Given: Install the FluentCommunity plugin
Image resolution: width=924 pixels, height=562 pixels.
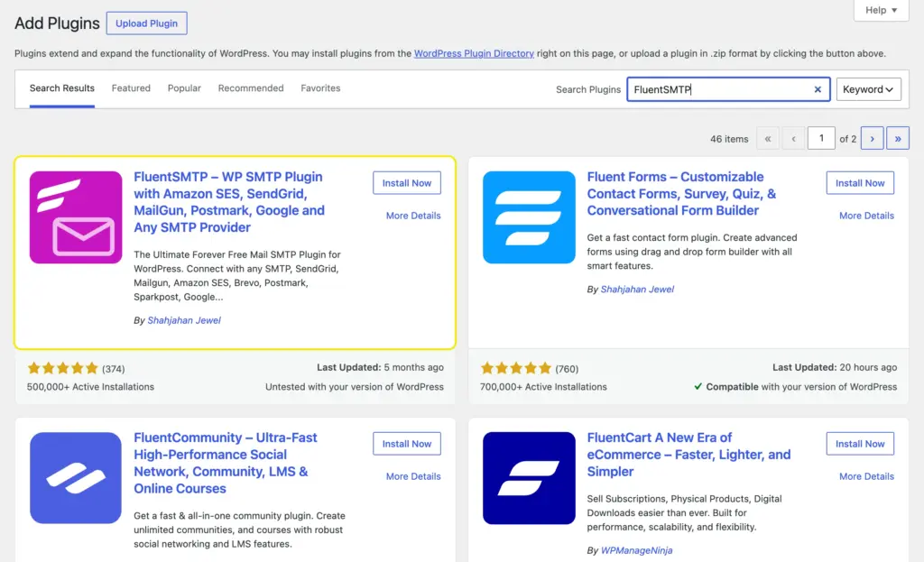Looking at the screenshot, I should click(407, 444).
